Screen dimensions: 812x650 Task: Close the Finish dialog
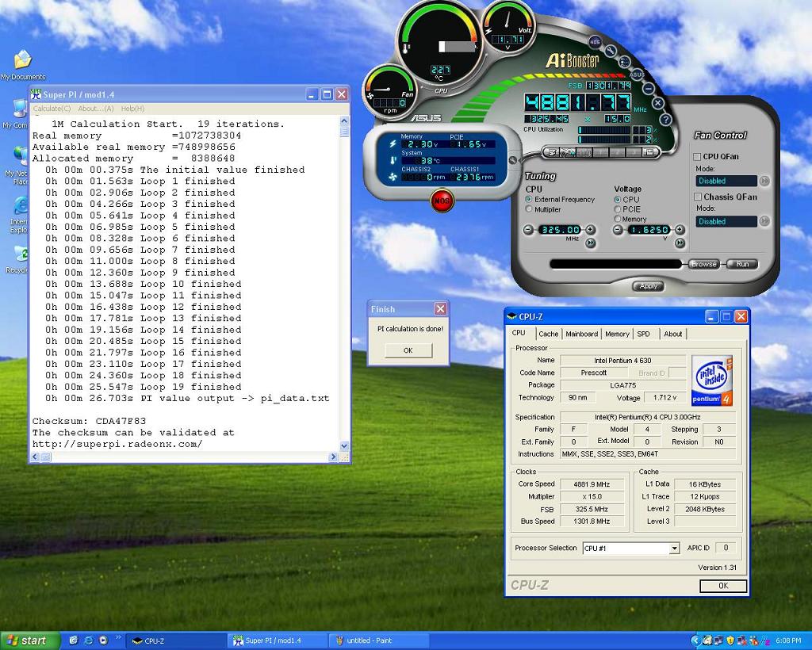click(440, 309)
